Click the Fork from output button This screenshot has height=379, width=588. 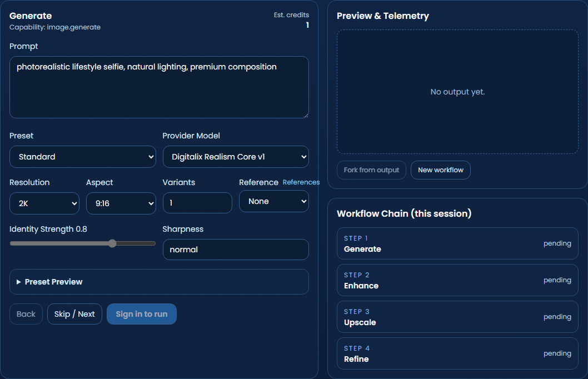pyautogui.click(x=371, y=169)
